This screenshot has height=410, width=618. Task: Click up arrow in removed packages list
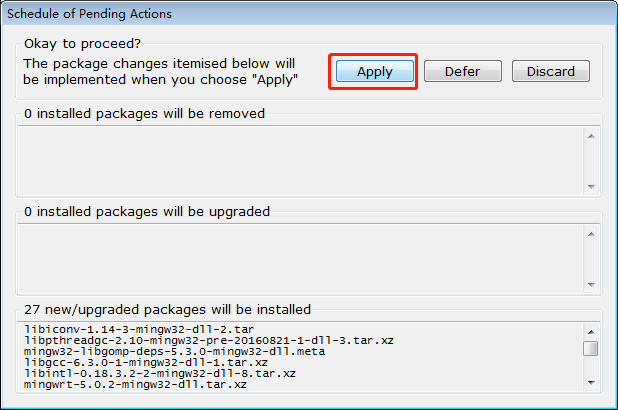(591, 136)
